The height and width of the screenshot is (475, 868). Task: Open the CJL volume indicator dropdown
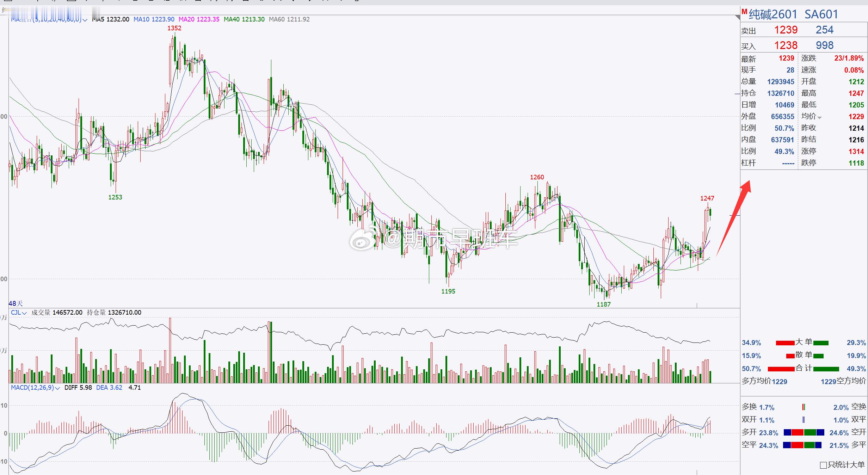tap(24, 313)
